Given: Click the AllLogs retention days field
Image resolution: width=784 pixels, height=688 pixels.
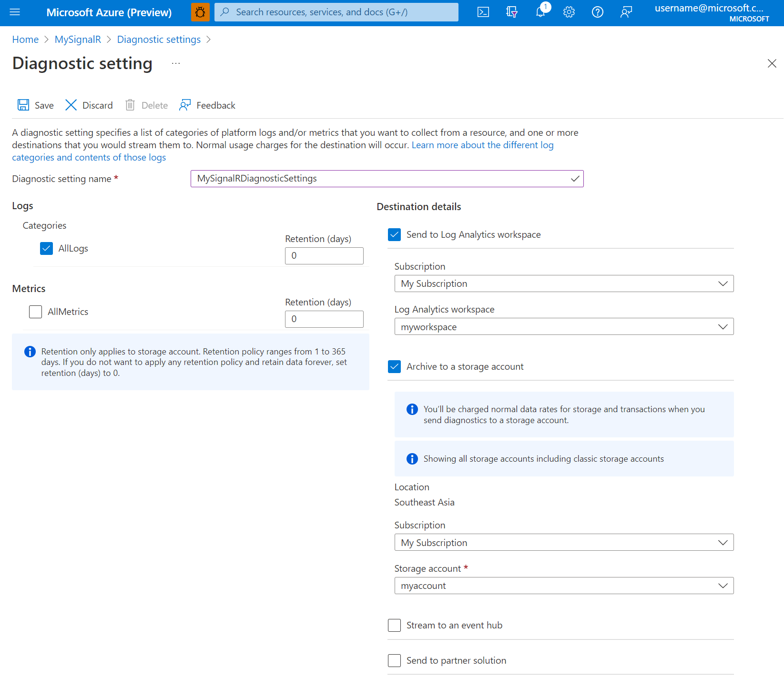Looking at the screenshot, I should click(x=324, y=256).
